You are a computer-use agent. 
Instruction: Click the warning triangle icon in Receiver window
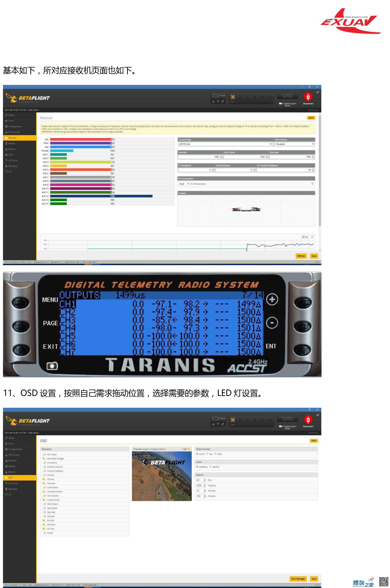pos(213,101)
